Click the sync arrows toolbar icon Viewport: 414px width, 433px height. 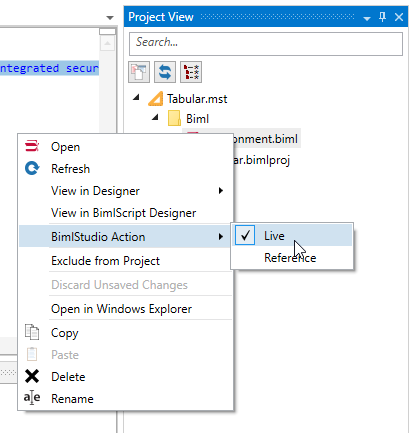tap(165, 72)
